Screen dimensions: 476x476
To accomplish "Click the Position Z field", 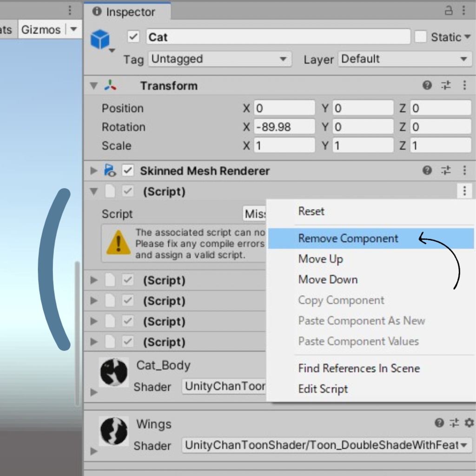I will point(441,108).
